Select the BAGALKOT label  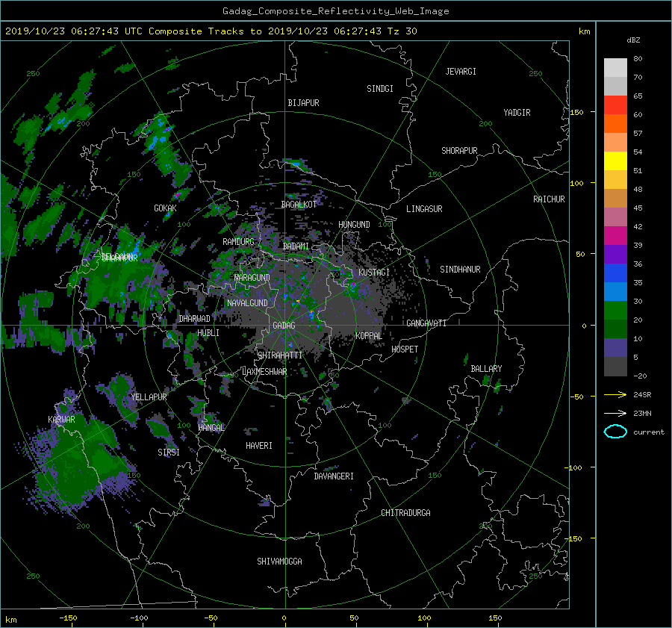coord(299,205)
